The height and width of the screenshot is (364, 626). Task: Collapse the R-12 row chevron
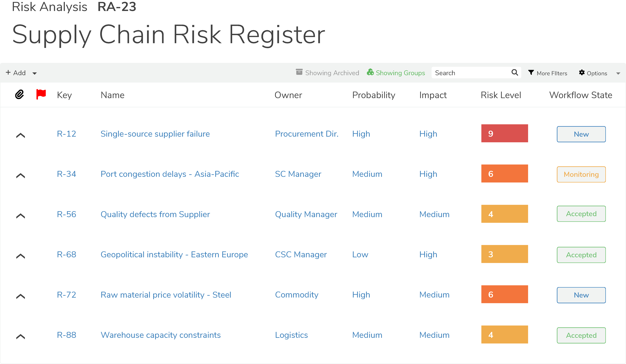[21, 136]
